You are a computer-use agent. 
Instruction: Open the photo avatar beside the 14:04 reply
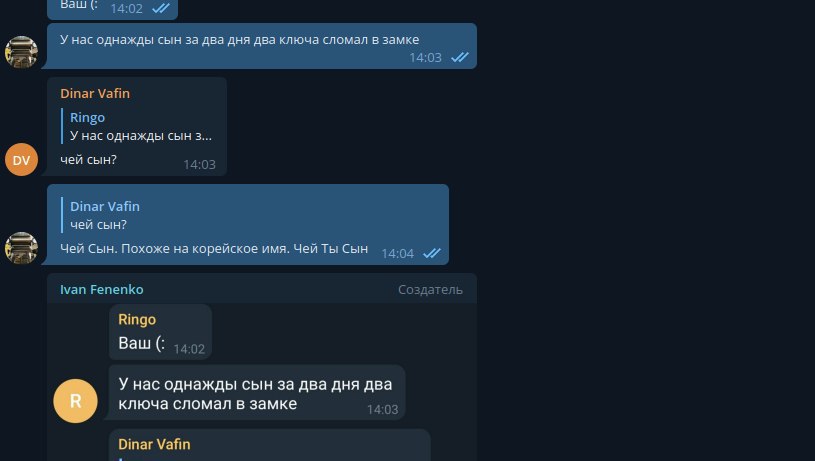(x=21, y=248)
